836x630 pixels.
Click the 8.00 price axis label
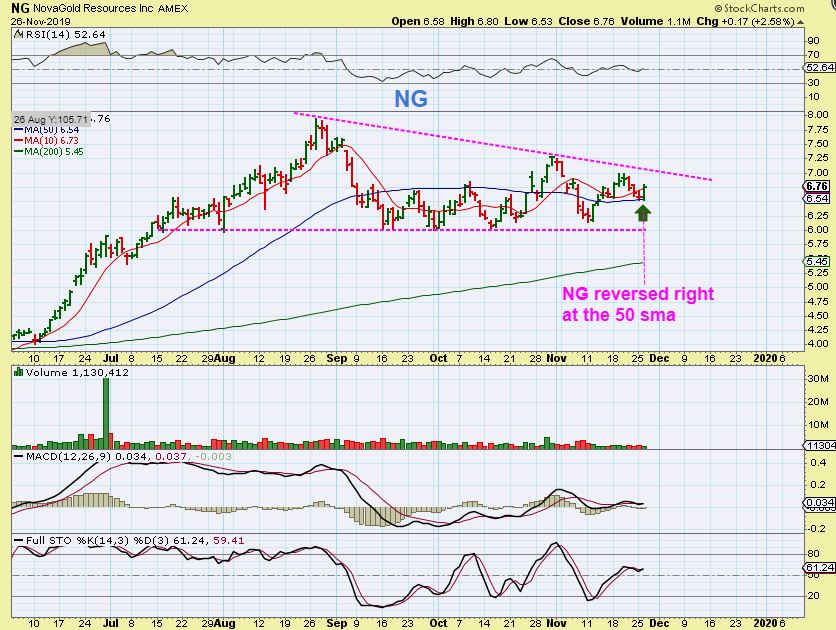coord(818,115)
